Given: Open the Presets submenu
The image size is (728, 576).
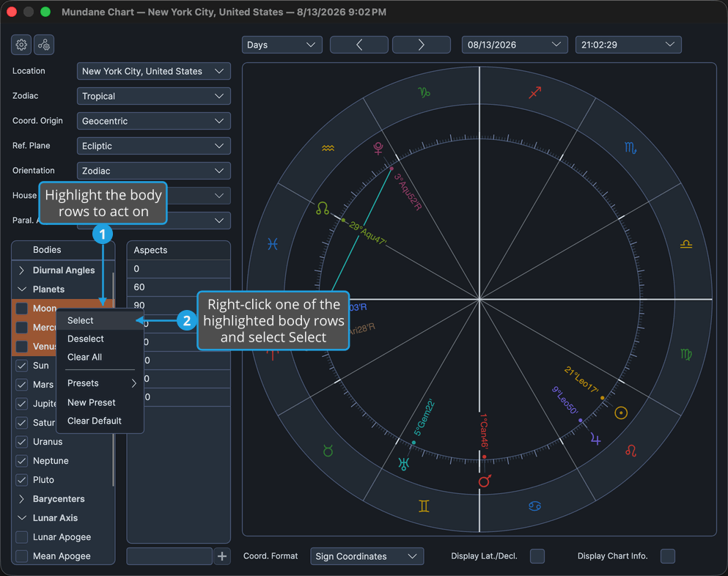Looking at the screenshot, I should [100, 383].
